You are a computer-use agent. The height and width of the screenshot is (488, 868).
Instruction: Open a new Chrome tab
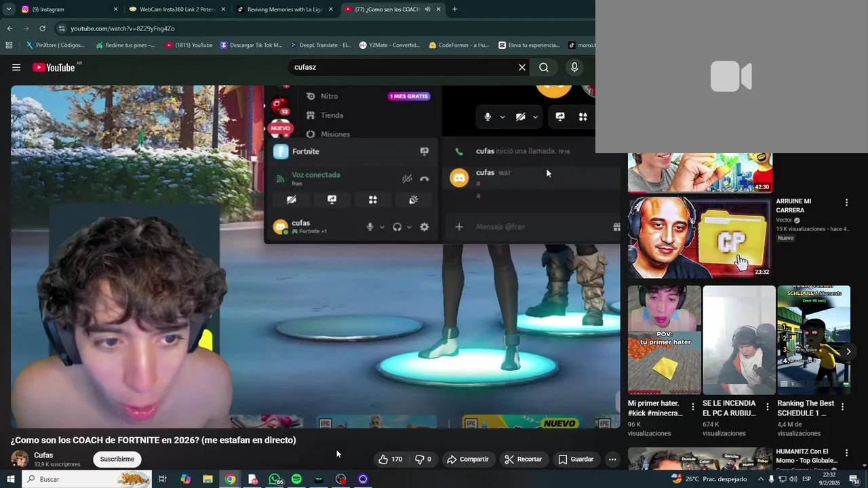tap(454, 9)
